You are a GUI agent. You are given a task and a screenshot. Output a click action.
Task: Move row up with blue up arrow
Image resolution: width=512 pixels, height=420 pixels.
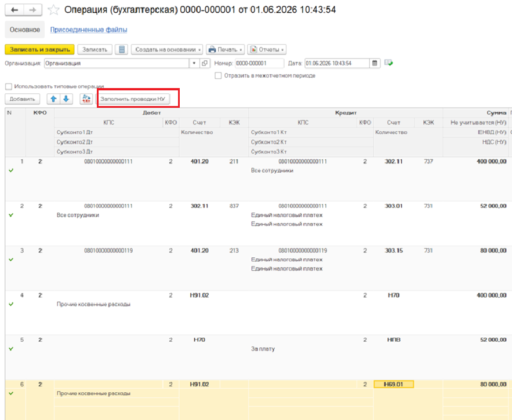[53, 99]
